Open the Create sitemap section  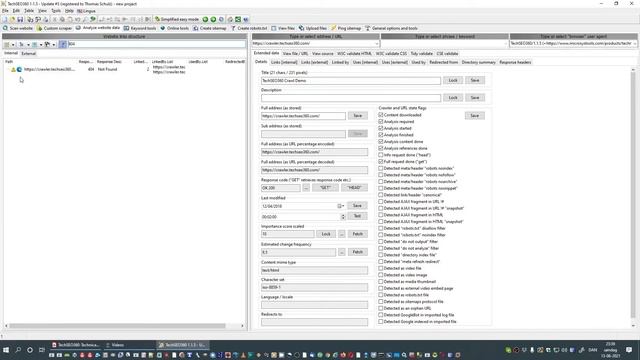pos(209,28)
